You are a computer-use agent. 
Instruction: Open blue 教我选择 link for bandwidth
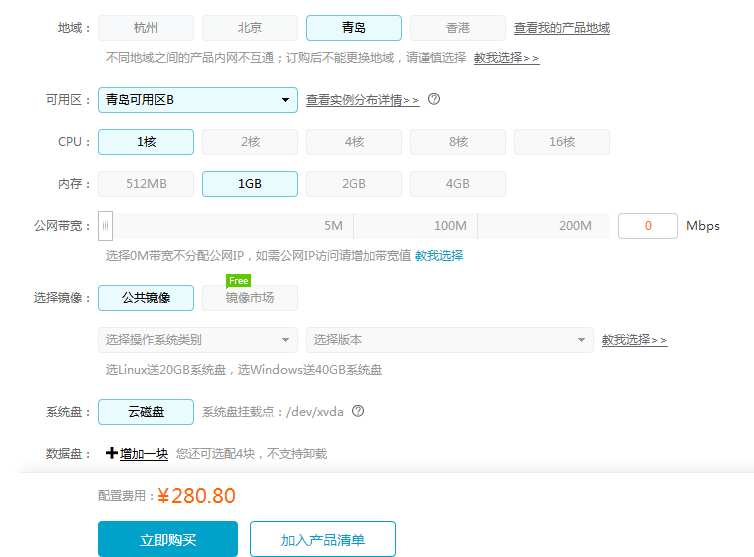coord(439,255)
